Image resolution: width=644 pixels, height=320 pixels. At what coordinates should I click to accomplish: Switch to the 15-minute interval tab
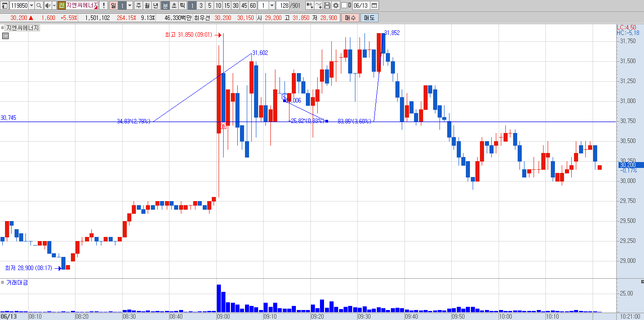coord(227,5)
